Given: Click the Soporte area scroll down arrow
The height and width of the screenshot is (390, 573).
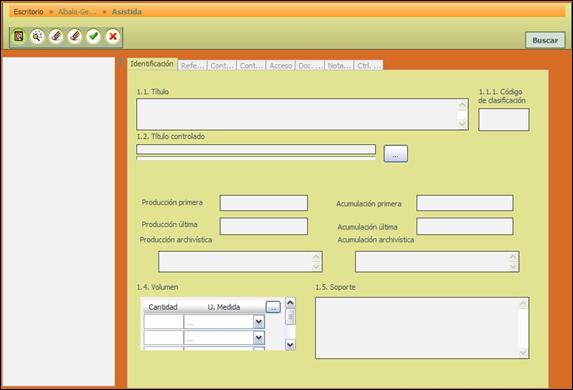Looking at the screenshot, I should 523,352.
